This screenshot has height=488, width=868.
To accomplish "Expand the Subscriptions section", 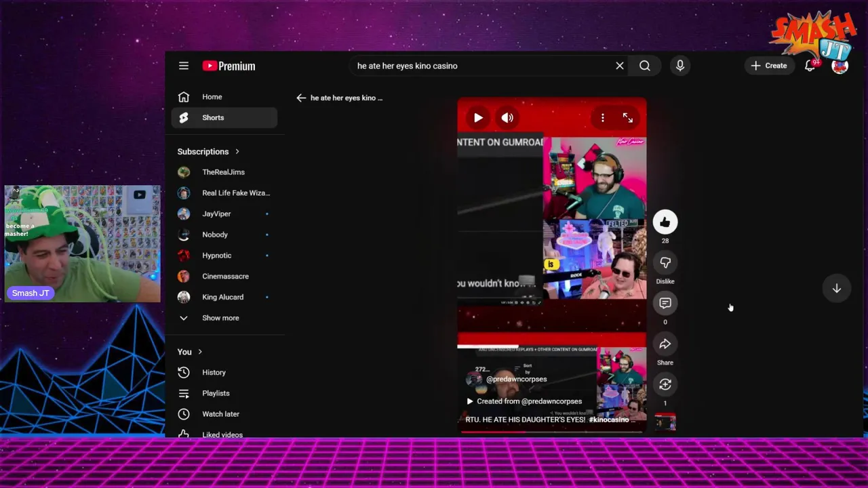I will 208,152.
